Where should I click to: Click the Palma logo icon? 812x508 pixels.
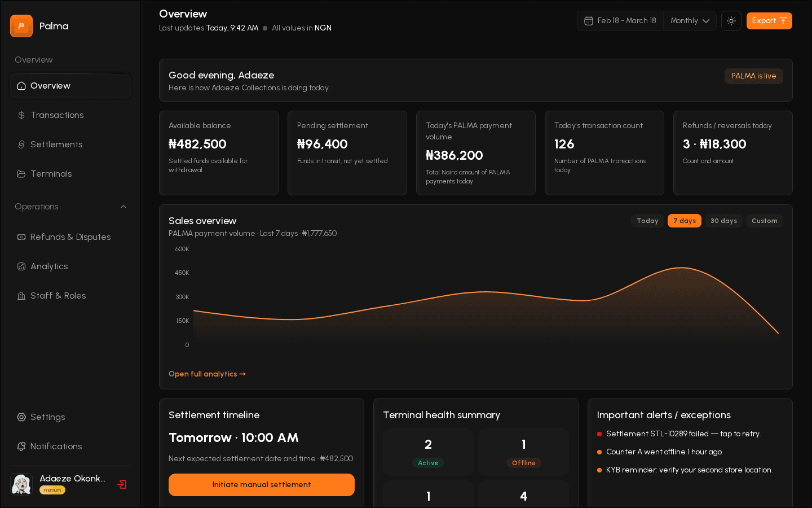(x=21, y=26)
